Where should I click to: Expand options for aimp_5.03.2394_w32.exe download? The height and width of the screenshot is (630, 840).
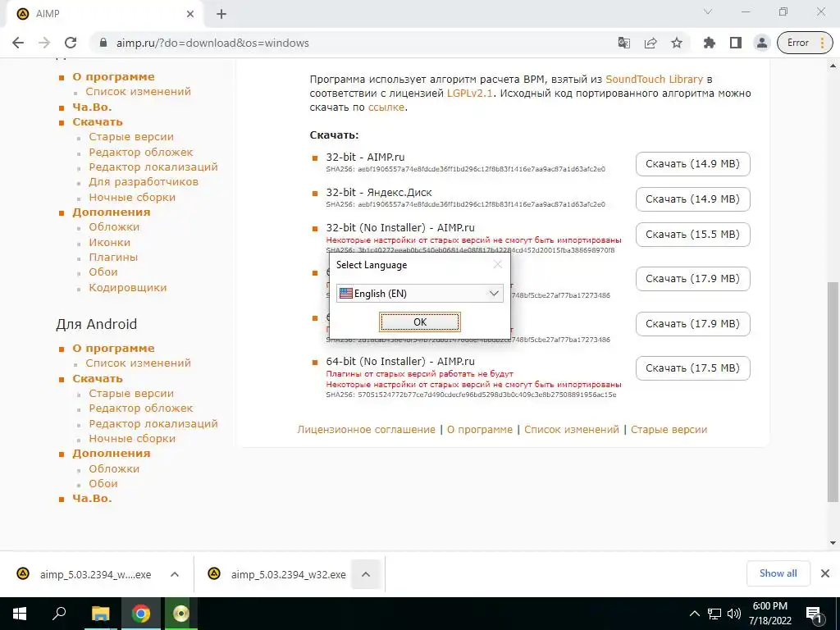[x=366, y=574]
